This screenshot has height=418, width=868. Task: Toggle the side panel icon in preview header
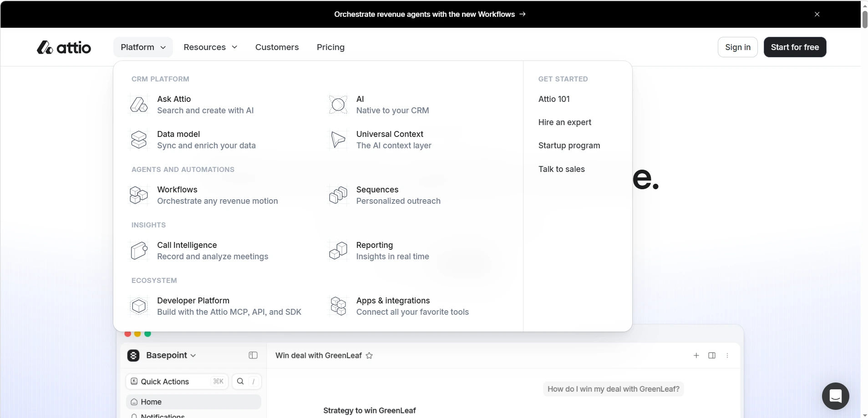(x=712, y=355)
